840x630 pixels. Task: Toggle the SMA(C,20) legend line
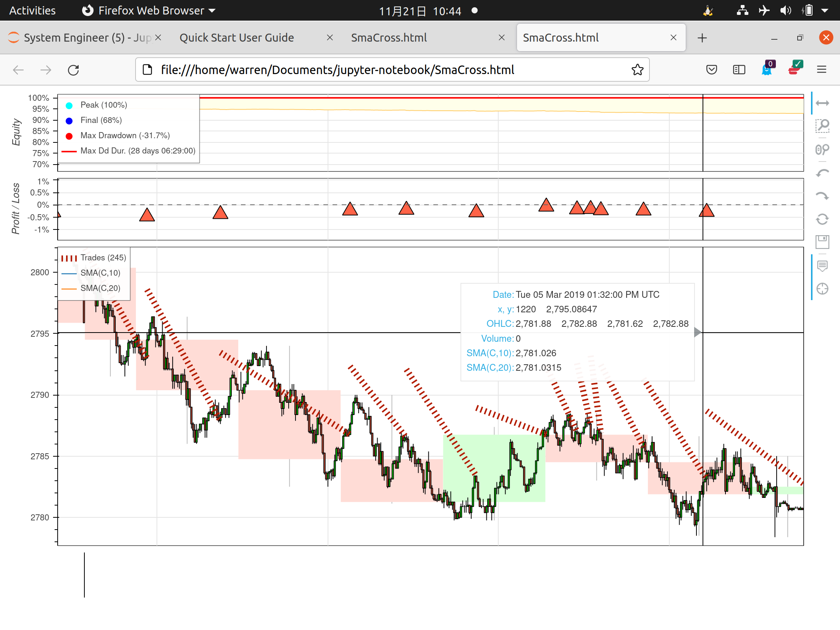coord(91,288)
